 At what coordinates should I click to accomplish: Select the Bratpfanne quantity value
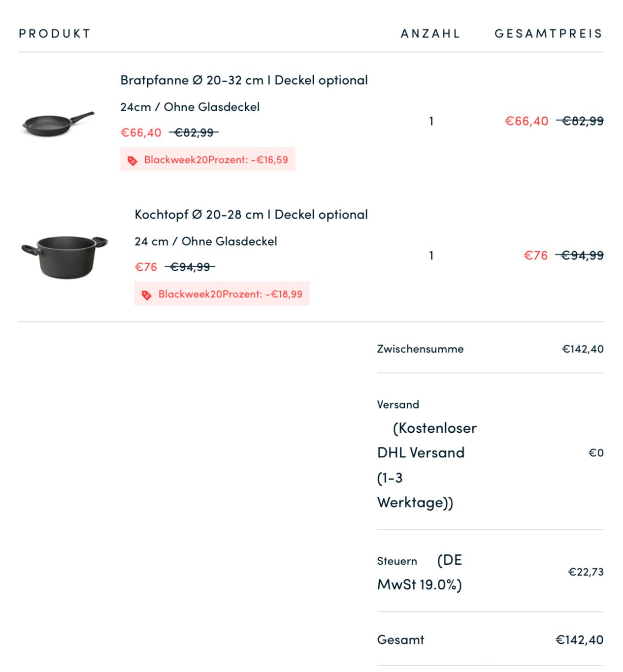point(431,121)
